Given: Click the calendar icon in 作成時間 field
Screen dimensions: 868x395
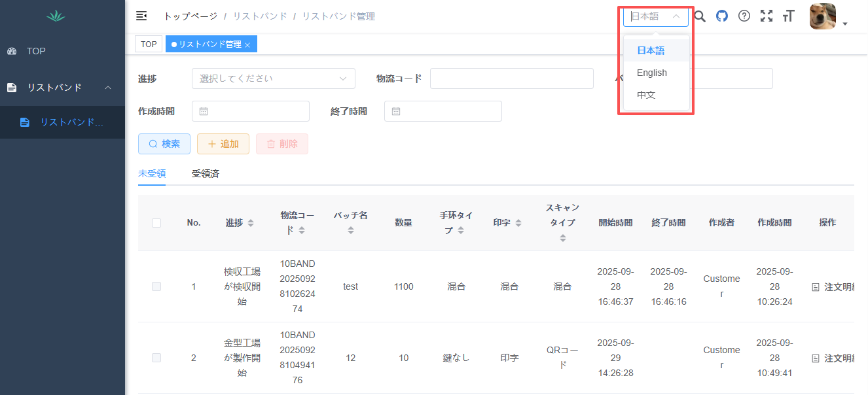Looking at the screenshot, I should [204, 112].
